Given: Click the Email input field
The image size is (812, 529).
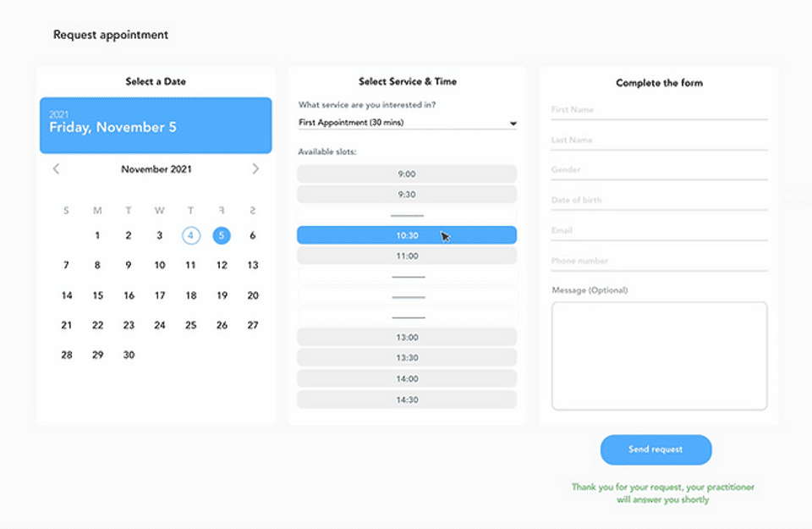Looking at the screenshot, I should tap(659, 231).
